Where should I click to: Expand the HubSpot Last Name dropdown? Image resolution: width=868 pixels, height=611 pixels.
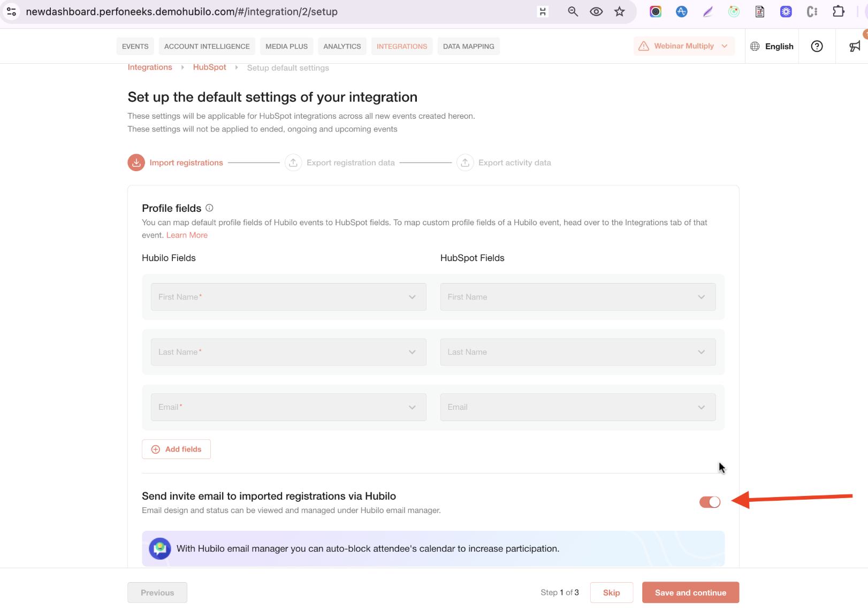tap(578, 352)
